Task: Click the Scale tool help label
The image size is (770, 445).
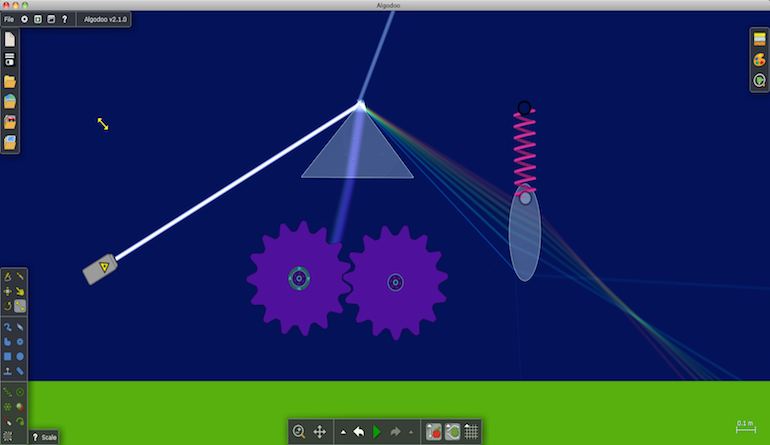Action: coord(44,437)
